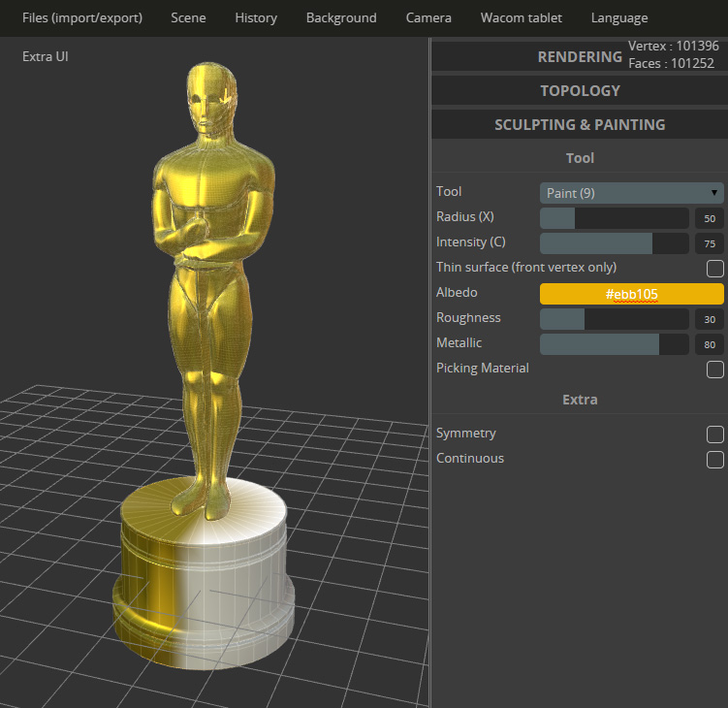Click the Tool subsection header

point(580,158)
